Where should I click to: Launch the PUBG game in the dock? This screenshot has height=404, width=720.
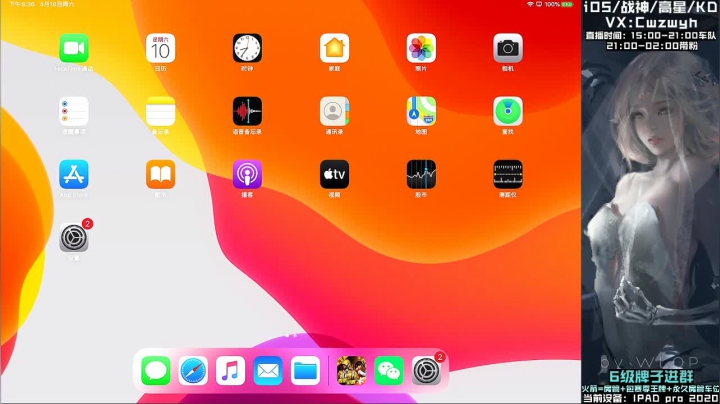click(352, 370)
